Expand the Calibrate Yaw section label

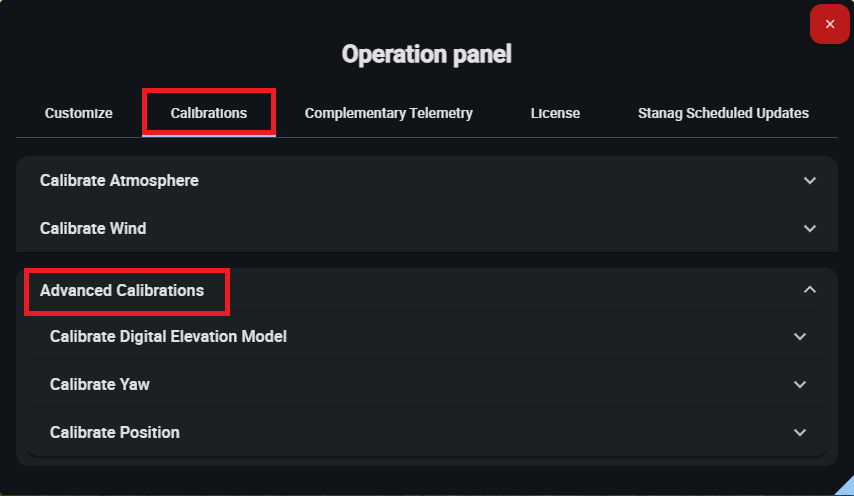coord(100,385)
